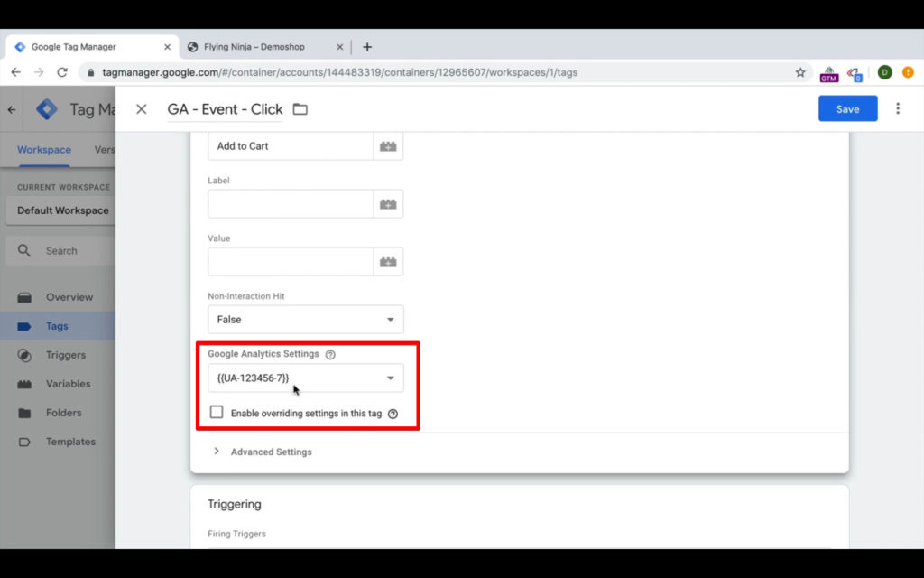
Task: Click the empty Label input field
Action: pos(291,204)
